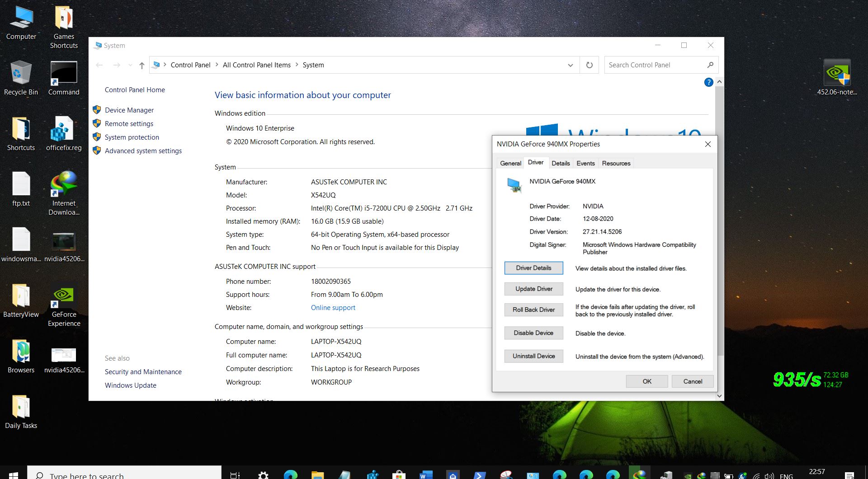Switch to the Details tab
Image resolution: width=868 pixels, height=479 pixels.
pos(561,163)
